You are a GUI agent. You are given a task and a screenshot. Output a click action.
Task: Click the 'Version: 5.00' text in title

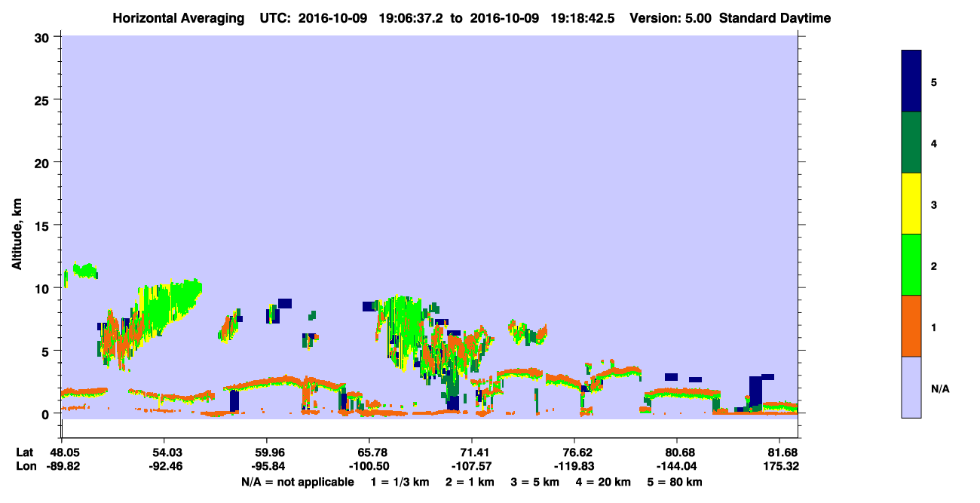[x=669, y=18]
